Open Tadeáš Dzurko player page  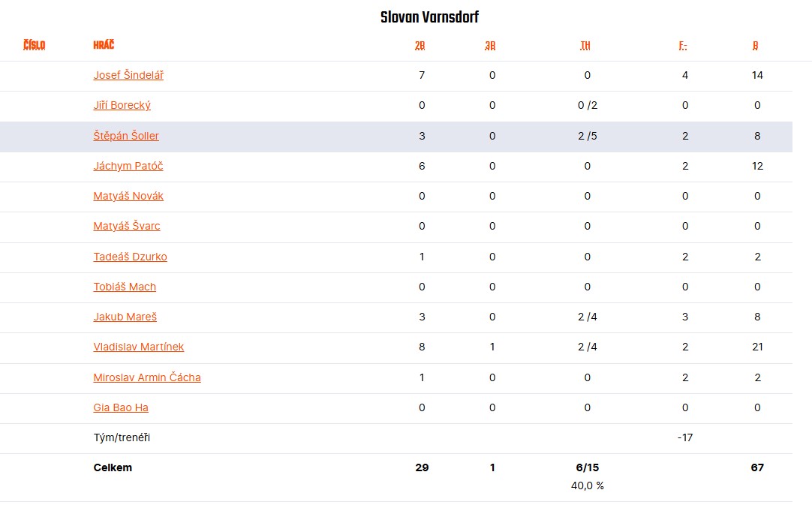coord(130,257)
